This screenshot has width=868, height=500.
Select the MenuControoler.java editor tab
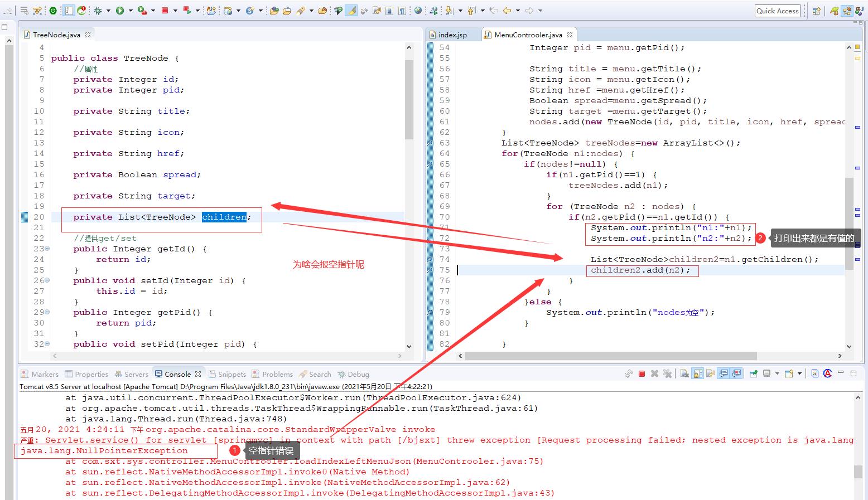(528, 35)
